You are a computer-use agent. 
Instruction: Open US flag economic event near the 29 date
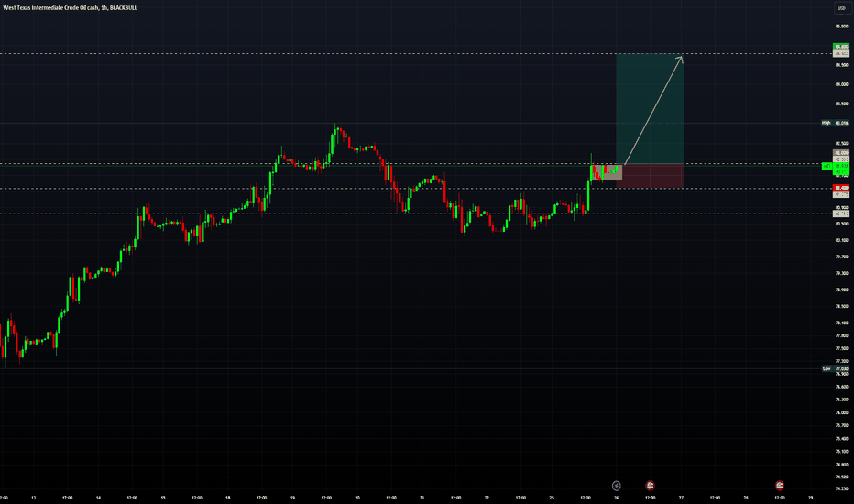[780, 485]
